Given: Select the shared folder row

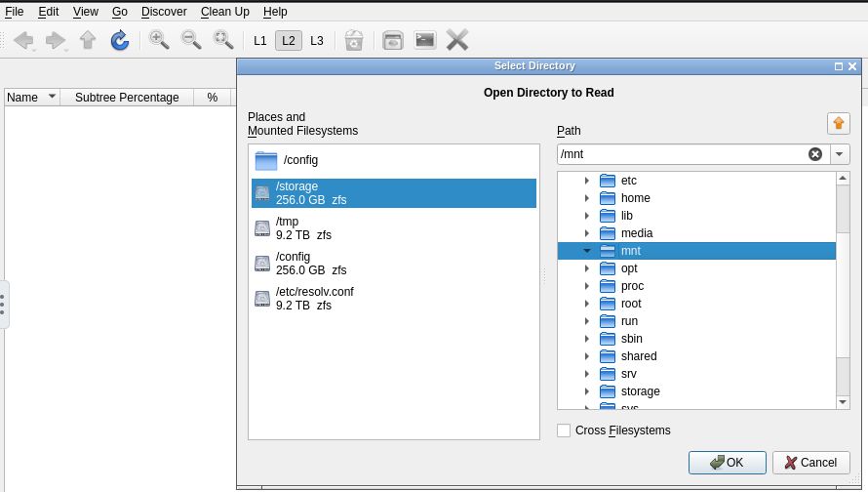Looking at the screenshot, I should (x=696, y=356).
